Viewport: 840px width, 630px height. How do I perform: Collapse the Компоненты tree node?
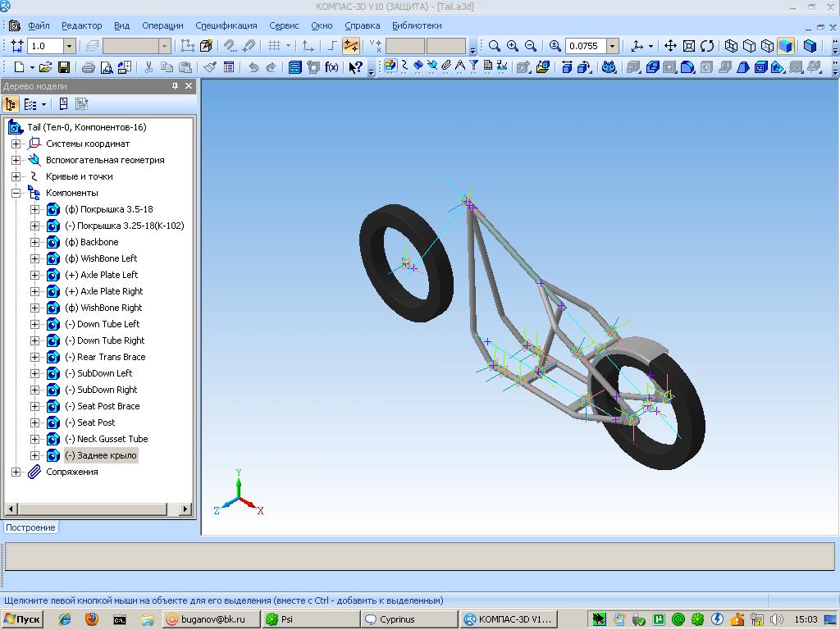tap(16, 193)
